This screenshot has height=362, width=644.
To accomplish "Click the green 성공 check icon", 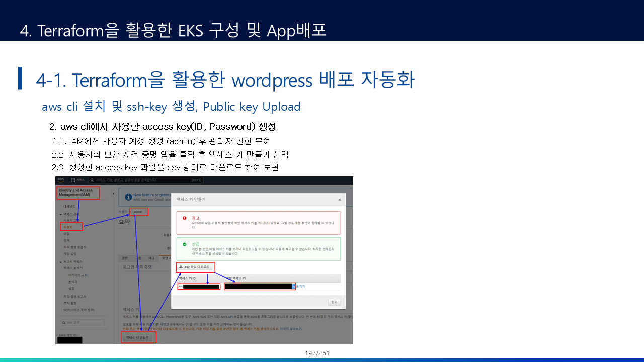I will coord(186,244).
